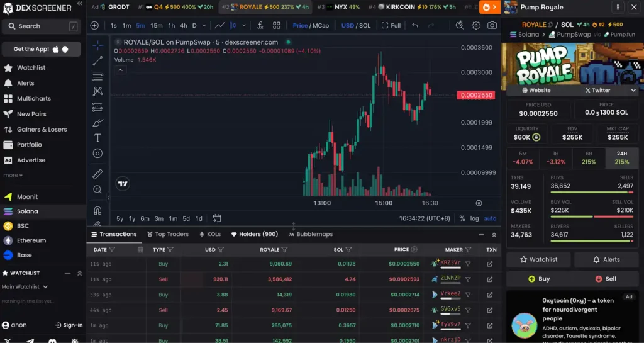Open the date range calendar icon

click(217, 218)
